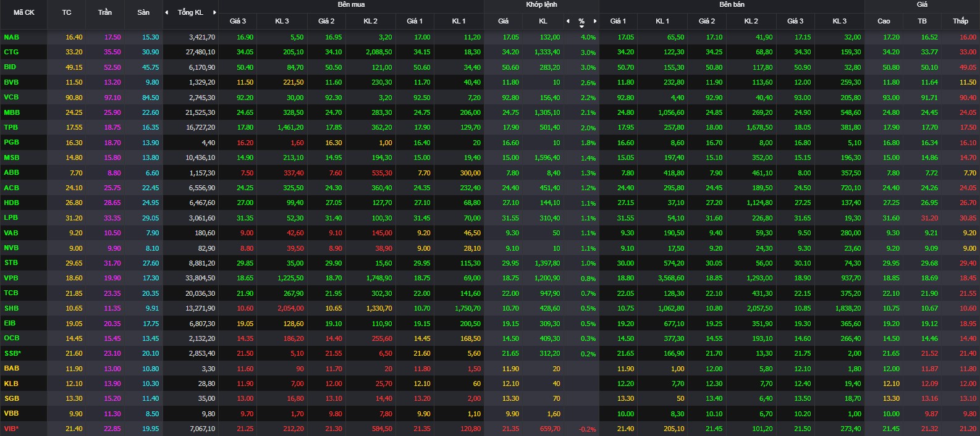
Task: Click VPB's total volume 33,804,50
Action: 200,279
